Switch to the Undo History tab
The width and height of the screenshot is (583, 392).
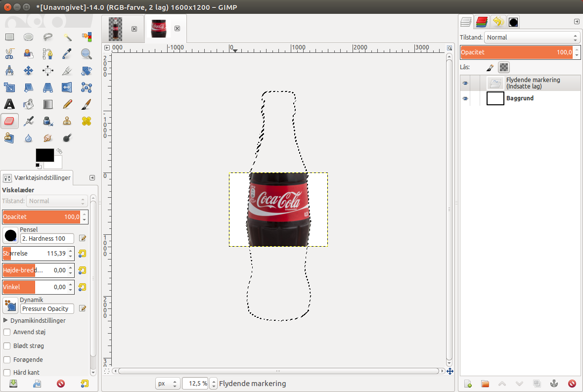(498, 22)
